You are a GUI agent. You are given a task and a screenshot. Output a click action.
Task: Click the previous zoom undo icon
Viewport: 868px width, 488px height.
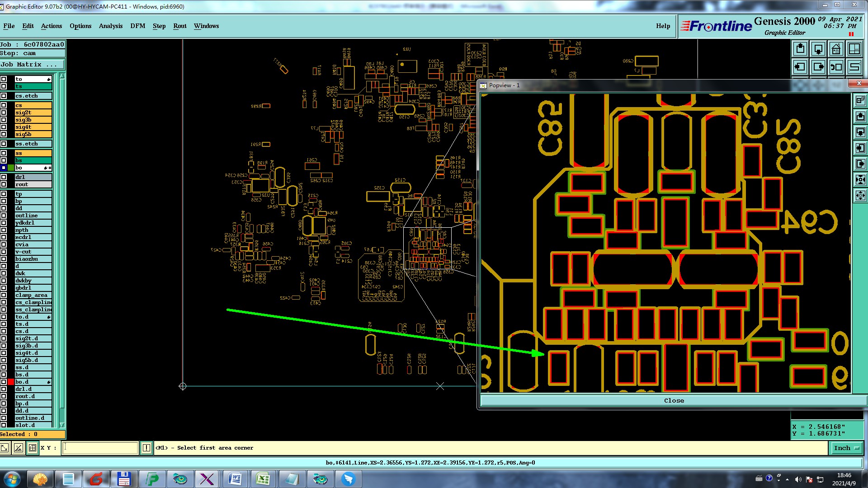coord(836,67)
